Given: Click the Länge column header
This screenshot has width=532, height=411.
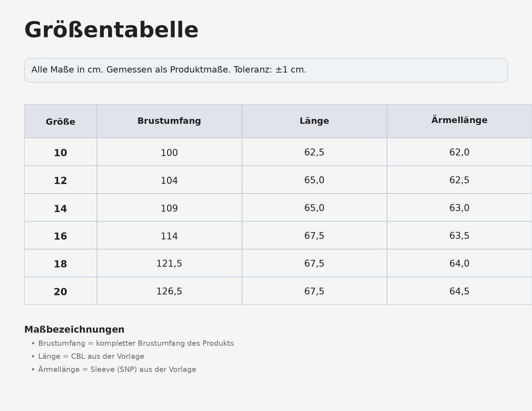Looking at the screenshot, I should point(314,121).
